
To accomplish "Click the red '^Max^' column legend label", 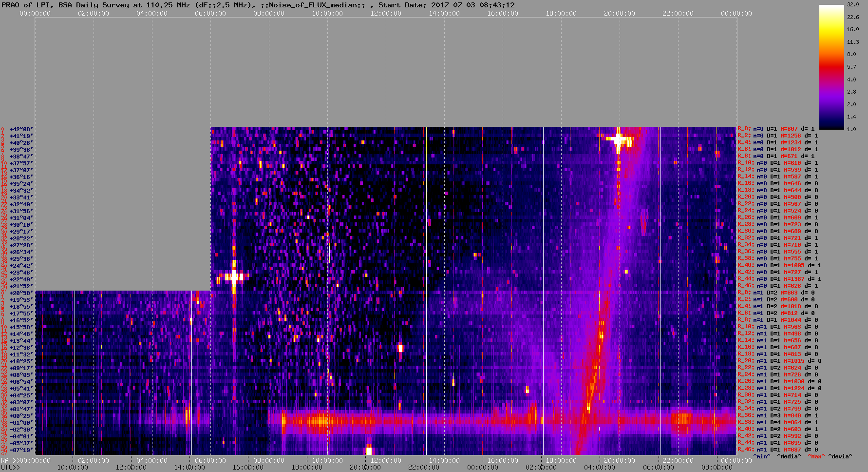I will coord(816,456).
